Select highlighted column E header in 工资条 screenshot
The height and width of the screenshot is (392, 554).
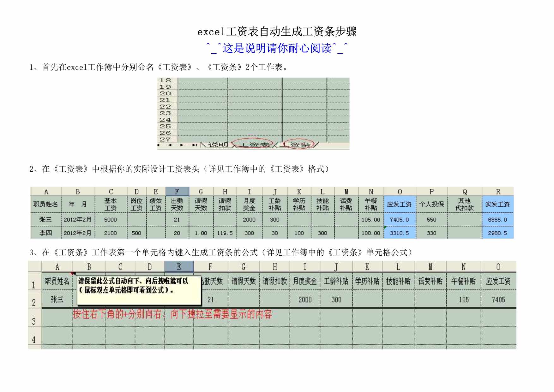179,267
